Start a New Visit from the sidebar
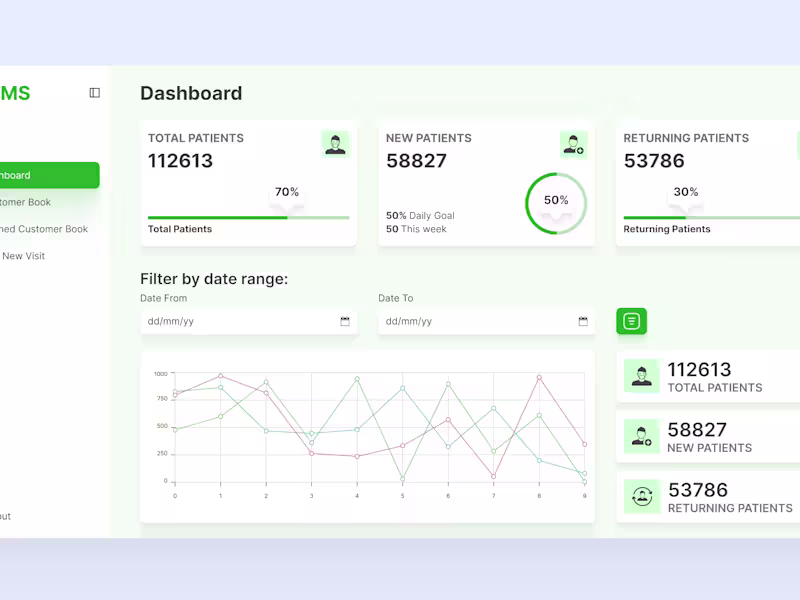Screen dimensions: 800x600 [x=23, y=256]
